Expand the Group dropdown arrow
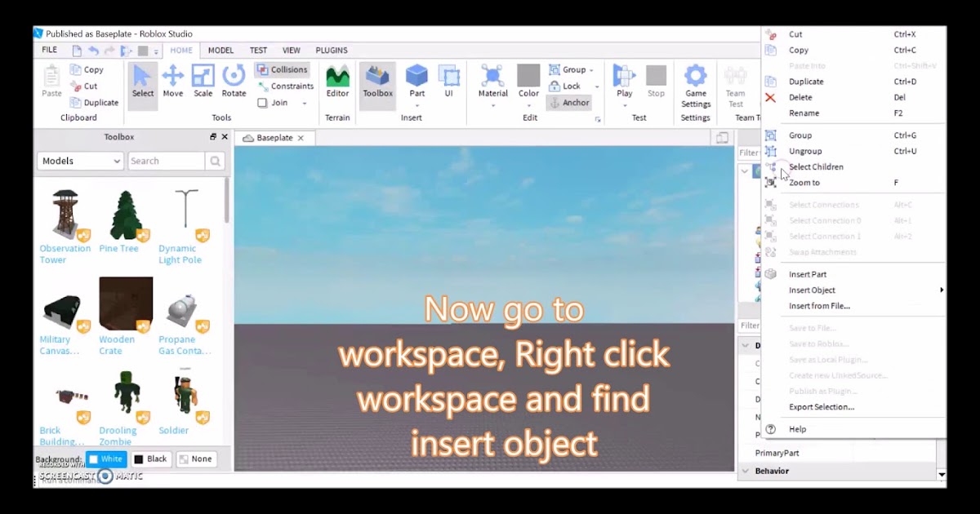Viewport: 980px width, 514px height. tap(591, 71)
